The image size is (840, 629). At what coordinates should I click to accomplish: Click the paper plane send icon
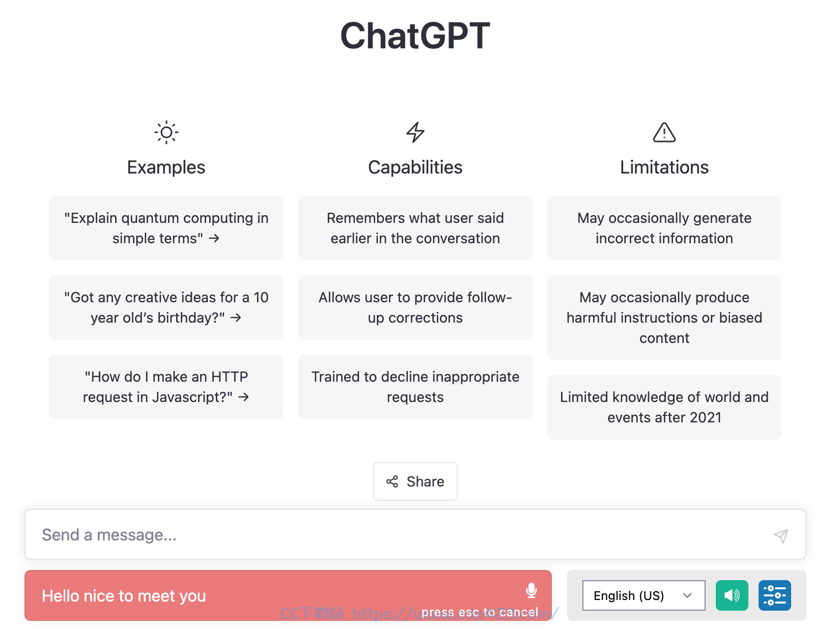781,535
